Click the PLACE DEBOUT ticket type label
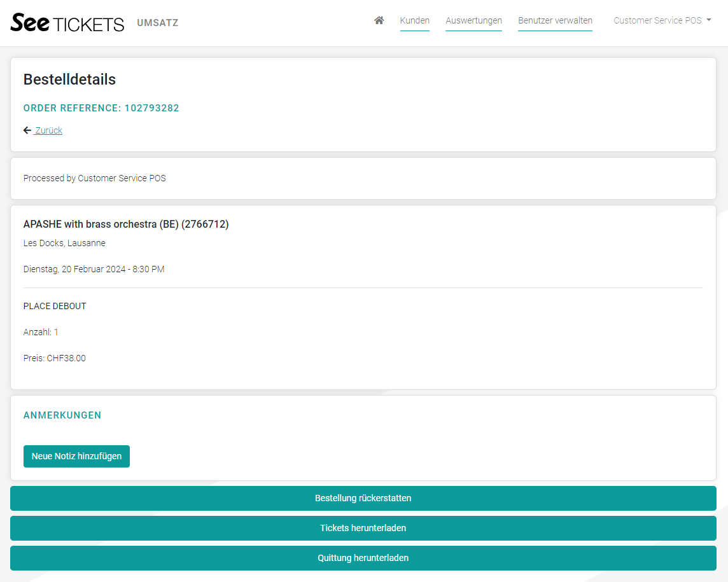 (x=55, y=306)
